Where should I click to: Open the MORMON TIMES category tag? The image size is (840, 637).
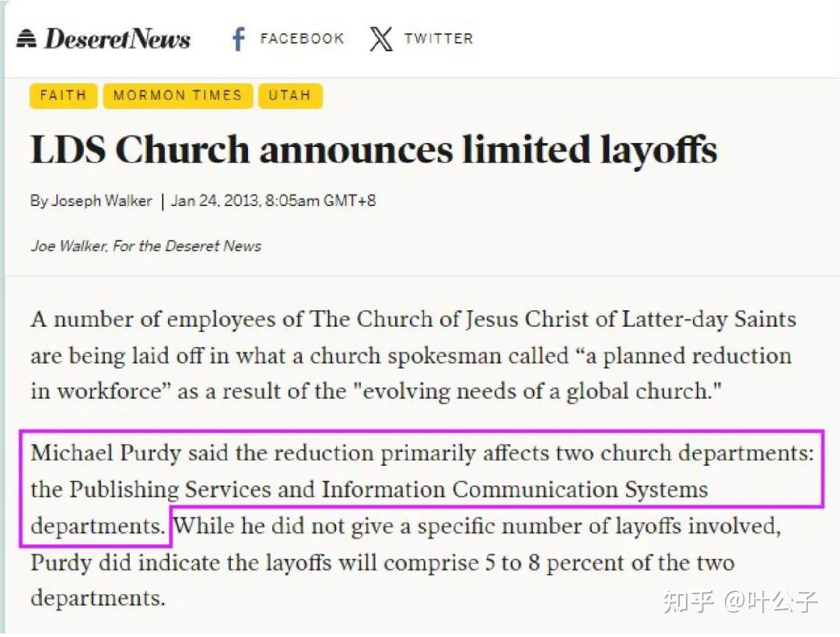(177, 96)
